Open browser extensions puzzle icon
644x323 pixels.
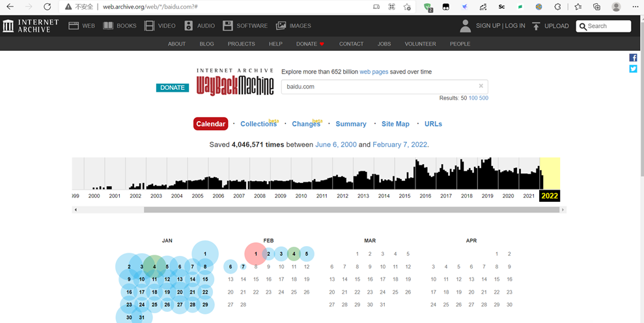[558, 7]
